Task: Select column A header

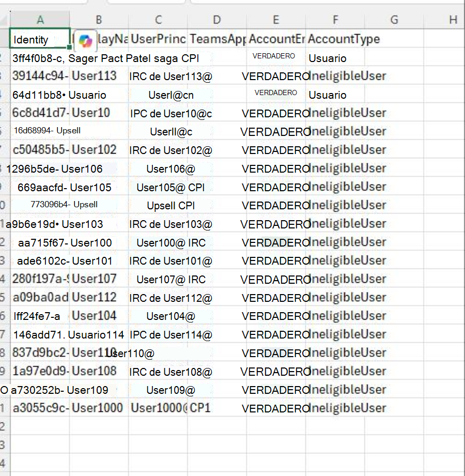Action: tap(40, 20)
